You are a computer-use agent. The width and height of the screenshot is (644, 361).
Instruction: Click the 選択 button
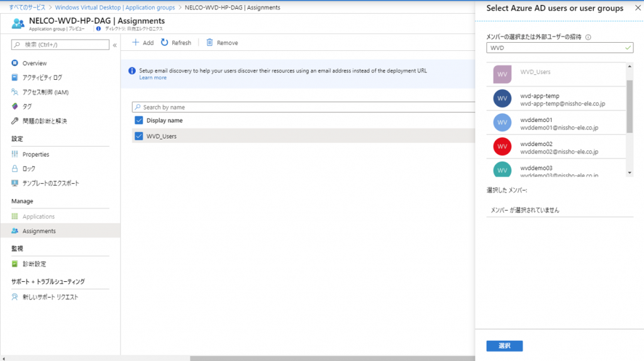[x=504, y=346]
